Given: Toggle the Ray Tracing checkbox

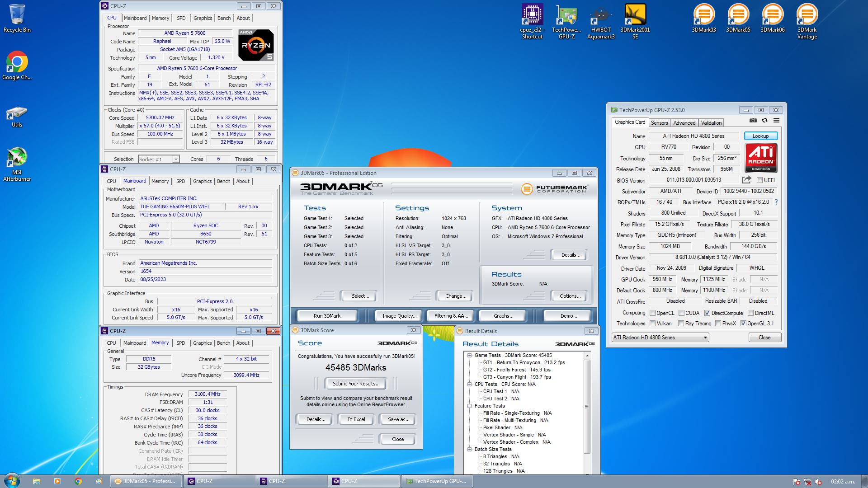Looking at the screenshot, I should click(x=681, y=323).
